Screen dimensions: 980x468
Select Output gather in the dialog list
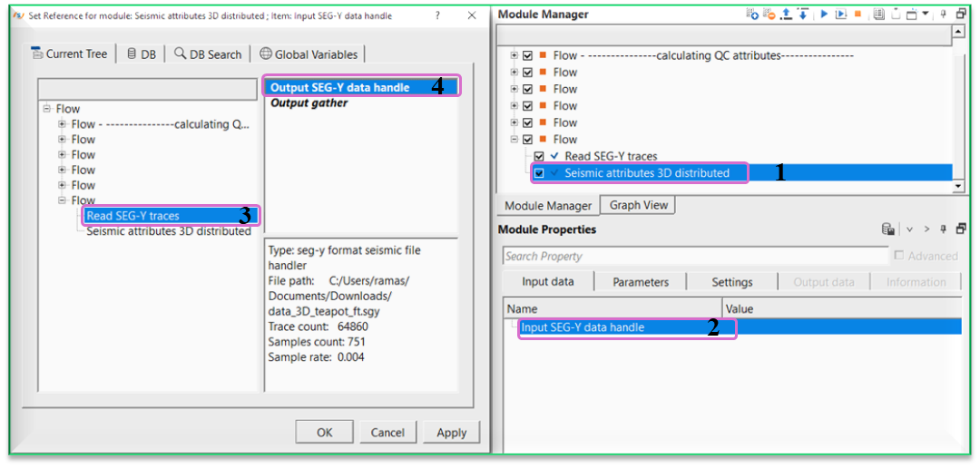click(309, 103)
